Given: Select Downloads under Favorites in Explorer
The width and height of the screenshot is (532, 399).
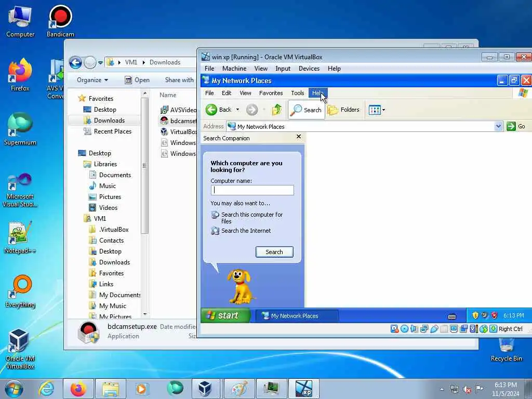Looking at the screenshot, I should click(104, 121).
